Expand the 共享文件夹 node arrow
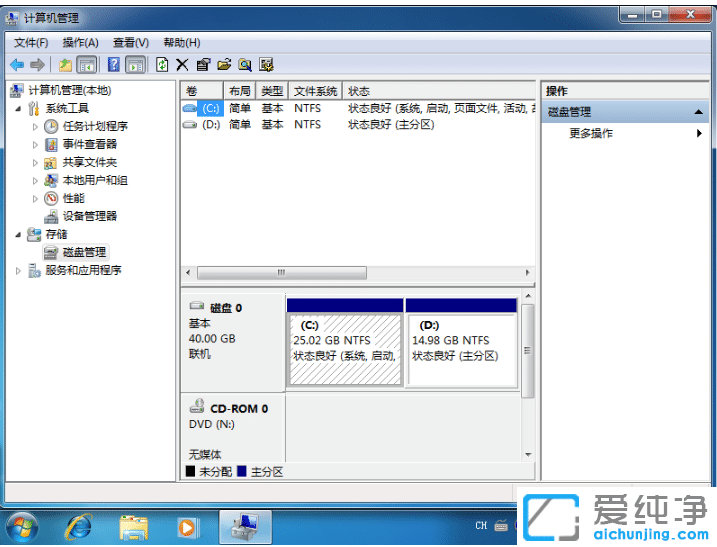 coord(35,162)
